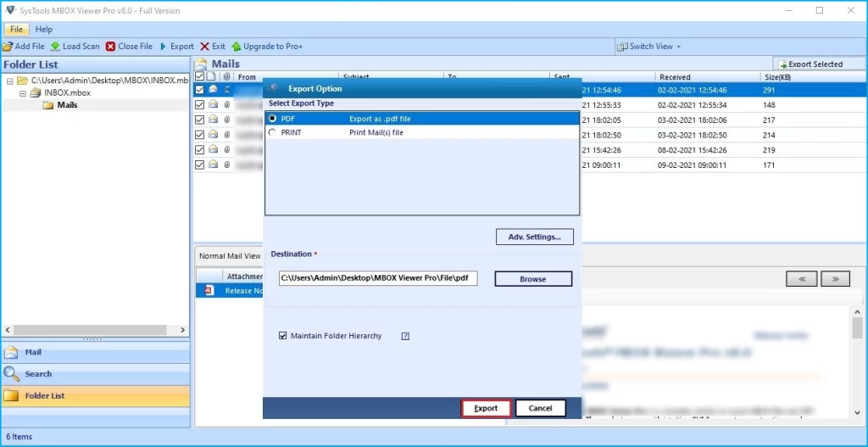Image resolution: width=868 pixels, height=447 pixels.
Task: Click the Exit toolbar icon
Action: coord(205,47)
